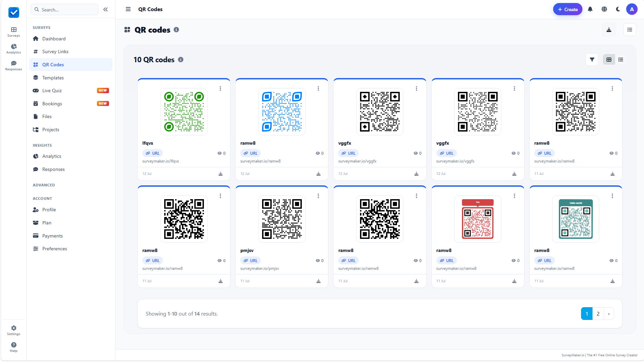
Task: Open Responses under Insights
Action: click(71, 169)
